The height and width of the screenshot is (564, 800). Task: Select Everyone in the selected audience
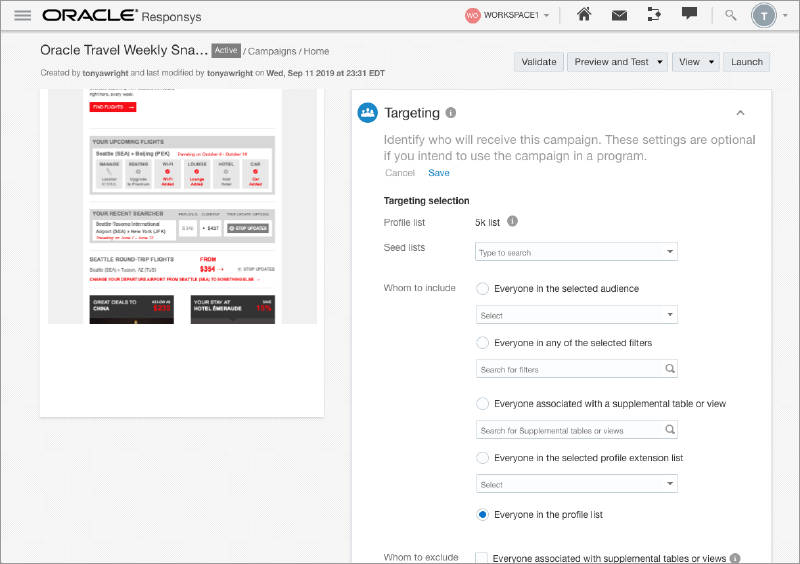482,288
